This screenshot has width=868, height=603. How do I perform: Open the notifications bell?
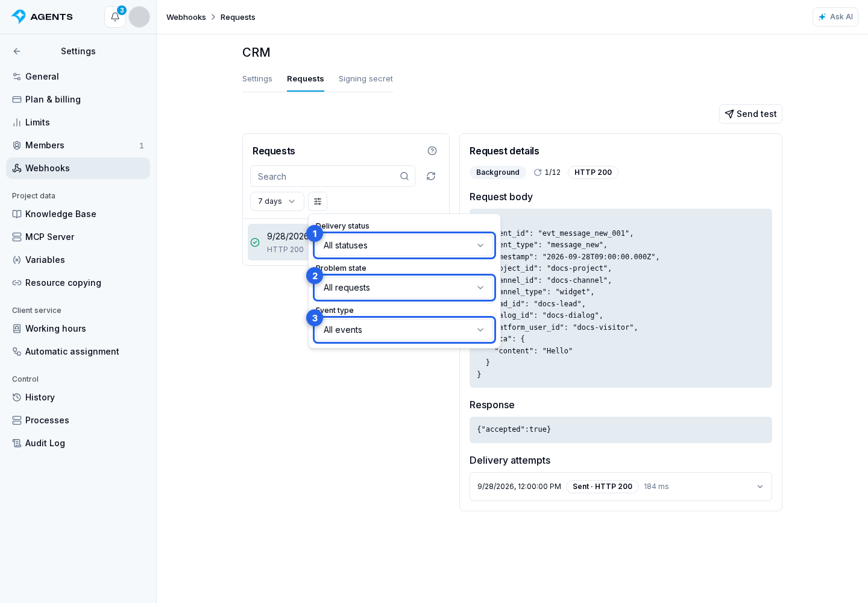[x=115, y=17]
